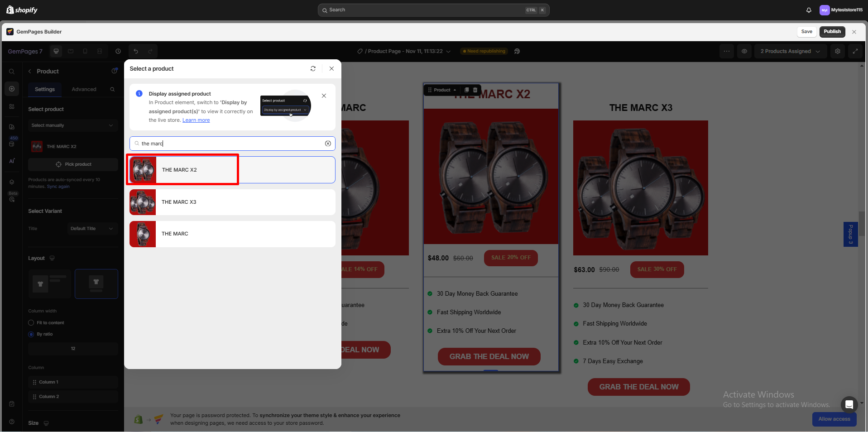Open the '2 Products Assigned' dropdown
868x432 pixels.
[790, 51]
